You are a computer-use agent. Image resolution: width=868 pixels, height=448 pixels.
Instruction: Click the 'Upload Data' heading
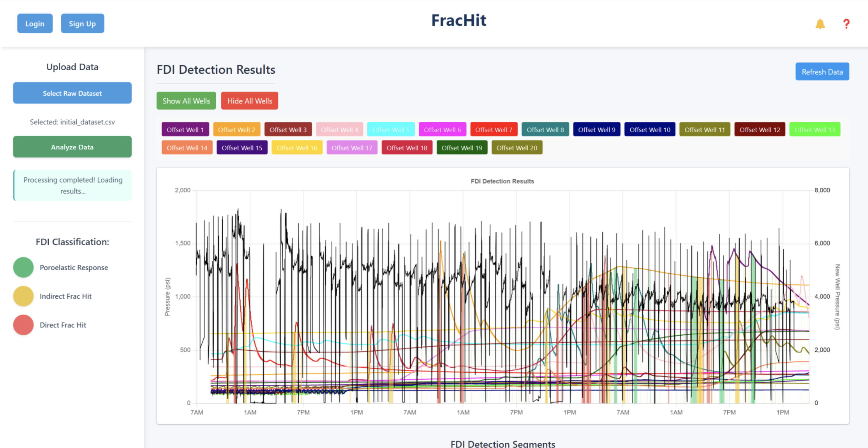[72, 67]
